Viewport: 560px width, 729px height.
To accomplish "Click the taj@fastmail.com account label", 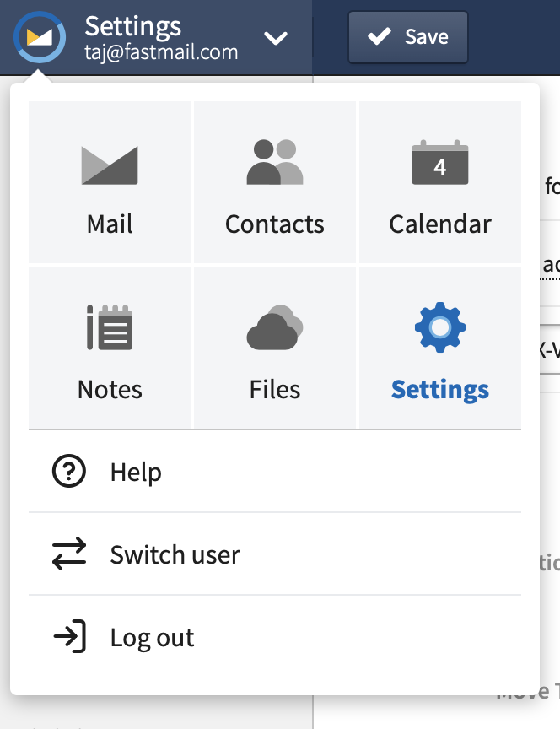I will pyautogui.click(x=161, y=52).
